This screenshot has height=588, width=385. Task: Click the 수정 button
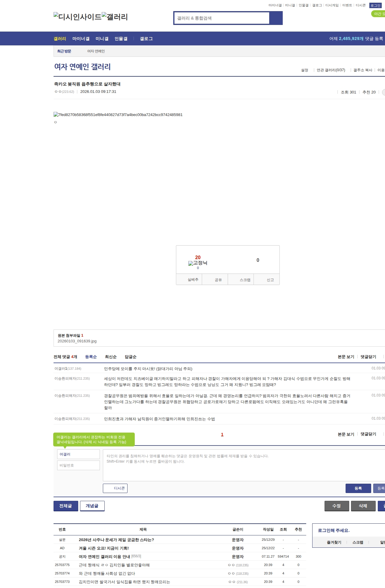coord(337,506)
